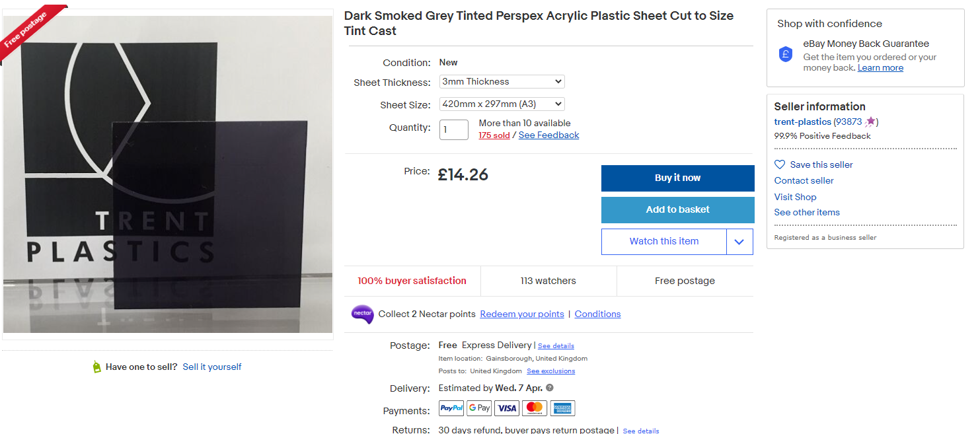Click the quantity input field
This screenshot has height=434, width=980.
point(454,129)
